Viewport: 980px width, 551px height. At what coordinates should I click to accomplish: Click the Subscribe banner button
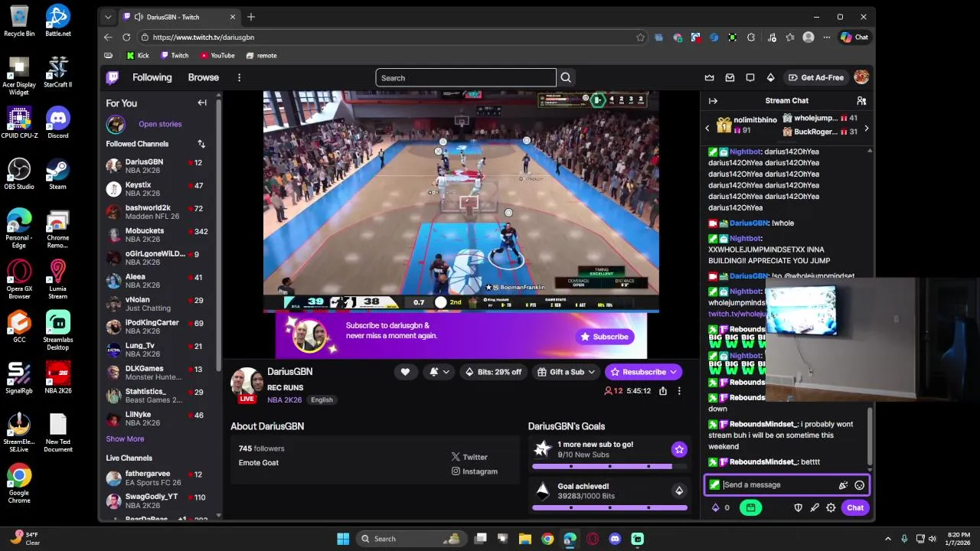pos(605,337)
